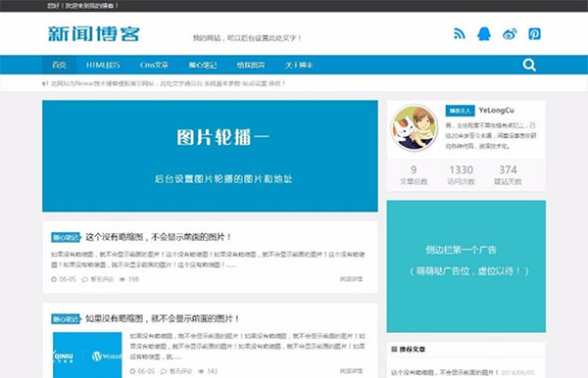
Task: Click the 图片轮播一 carousel banner
Action: click(x=210, y=156)
